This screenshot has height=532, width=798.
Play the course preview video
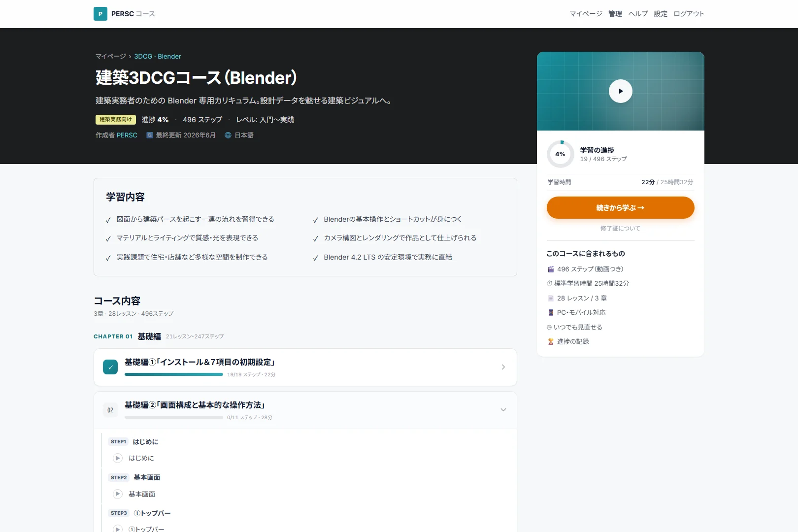[x=621, y=91]
